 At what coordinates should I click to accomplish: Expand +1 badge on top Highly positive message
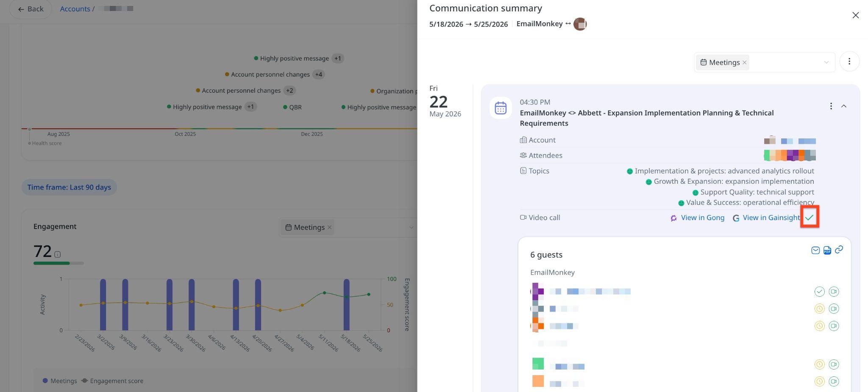pyautogui.click(x=337, y=58)
